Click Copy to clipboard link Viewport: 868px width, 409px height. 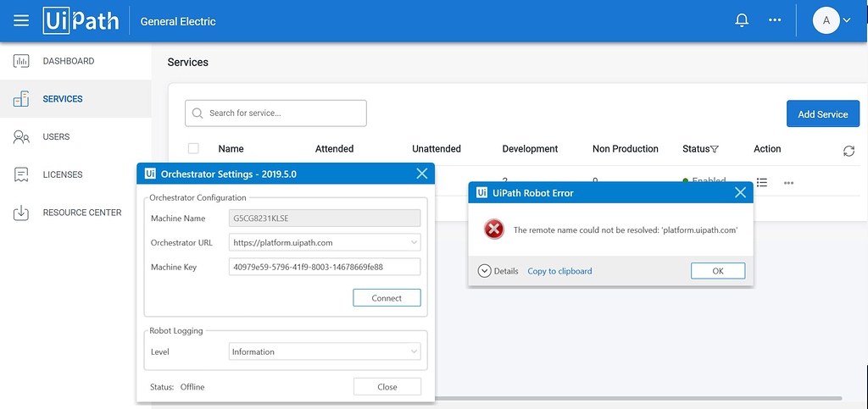pos(559,271)
